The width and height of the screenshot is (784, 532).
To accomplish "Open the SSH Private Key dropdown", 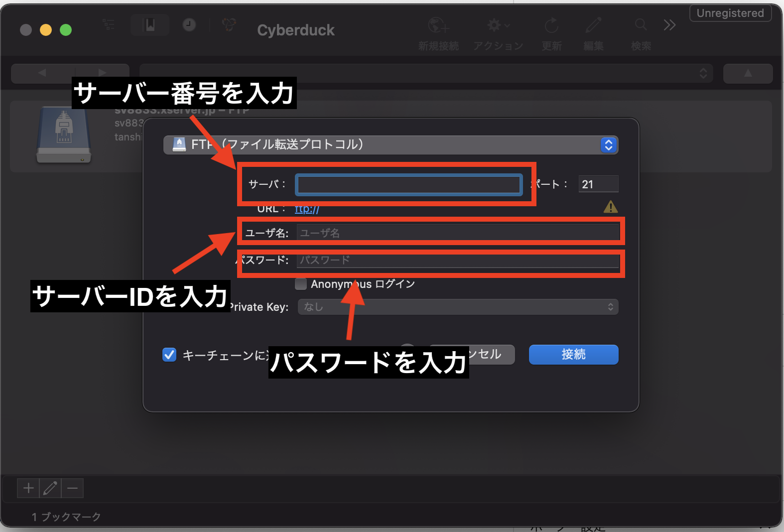I will pos(458,307).
